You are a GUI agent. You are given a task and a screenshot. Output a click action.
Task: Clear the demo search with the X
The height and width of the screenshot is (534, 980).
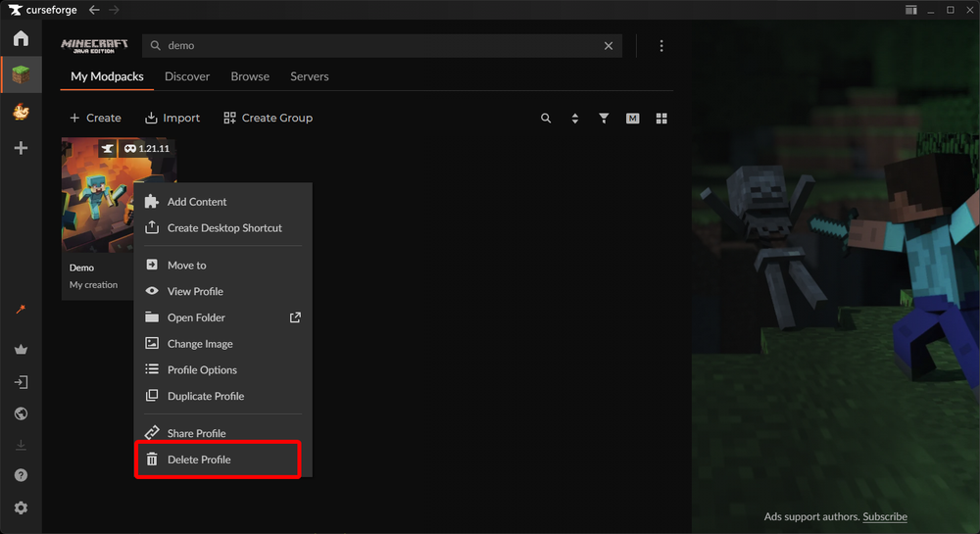609,46
